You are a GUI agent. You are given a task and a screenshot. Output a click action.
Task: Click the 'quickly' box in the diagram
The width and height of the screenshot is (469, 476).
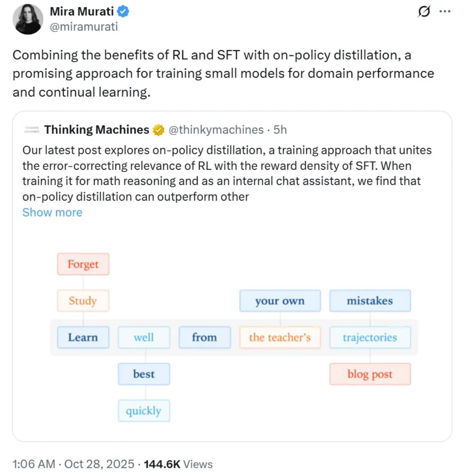pos(144,411)
